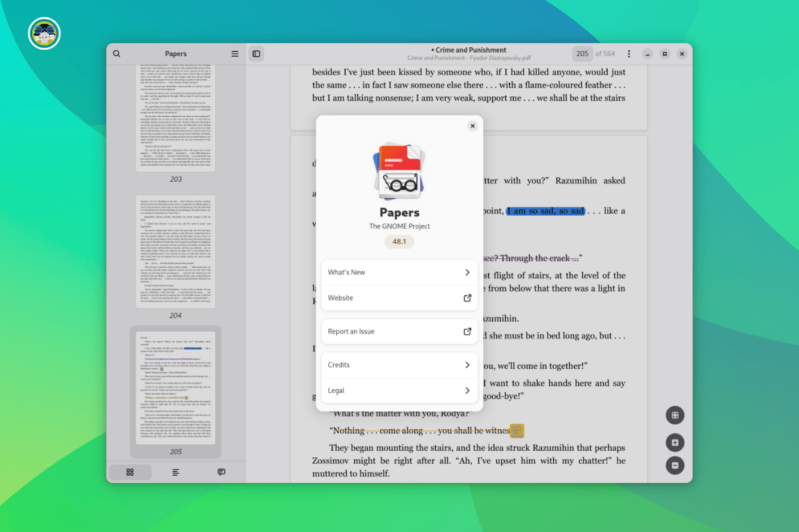This screenshot has width=799, height=532.
Task: Zoom in with the plus button
Action: tap(675, 443)
